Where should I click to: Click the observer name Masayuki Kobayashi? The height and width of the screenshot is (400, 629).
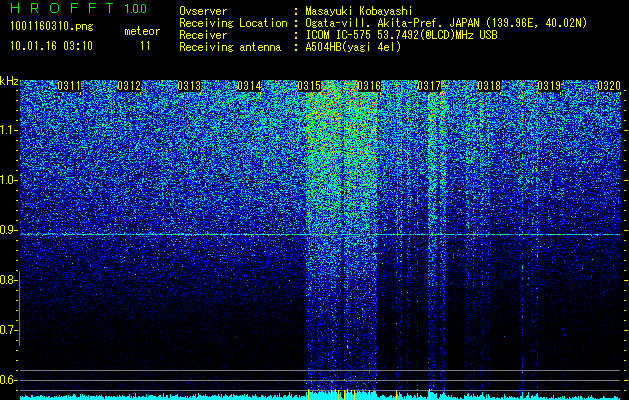(359, 11)
